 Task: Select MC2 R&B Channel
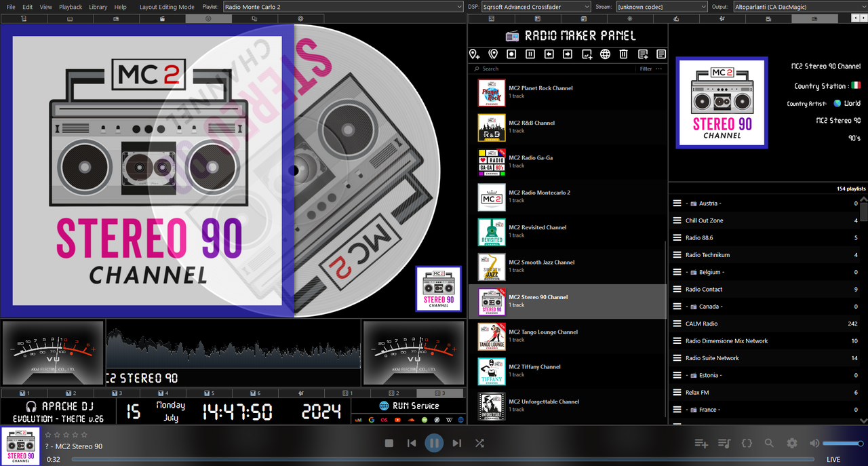[568, 127]
